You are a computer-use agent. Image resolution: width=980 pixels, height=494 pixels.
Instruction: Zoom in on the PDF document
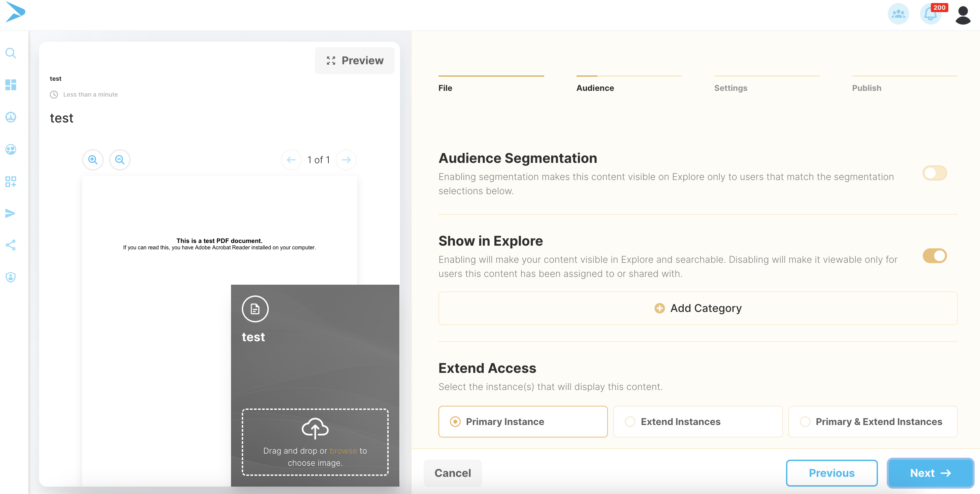coord(93,160)
